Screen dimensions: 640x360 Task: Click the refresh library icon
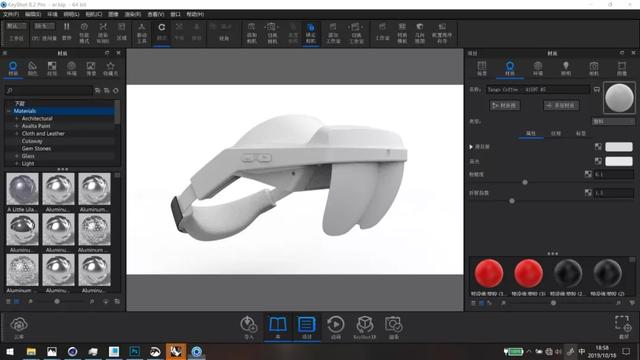[116, 91]
